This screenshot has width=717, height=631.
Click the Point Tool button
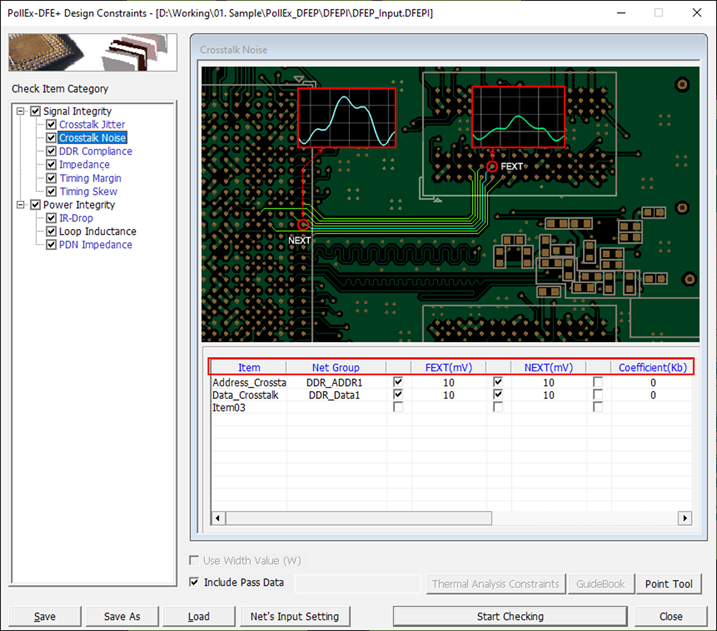coord(669,584)
